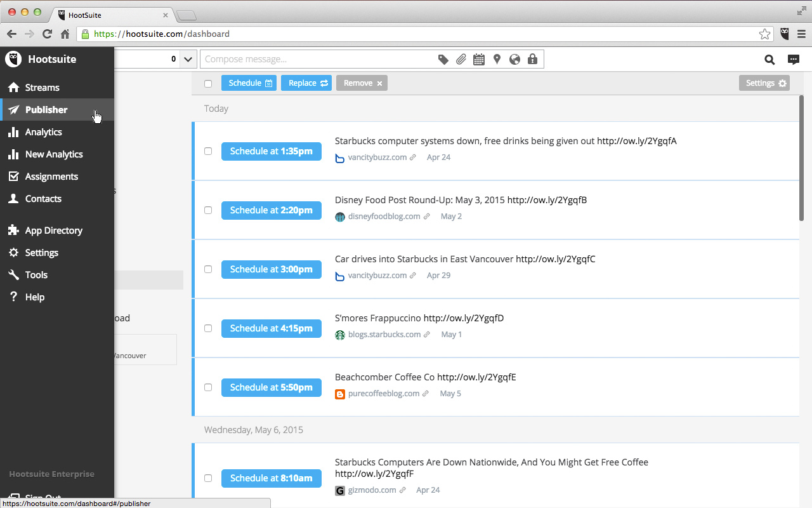Image resolution: width=812 pixels, height=508 pixels.
Task: Click the attachment paperclip icon
Action: (x=461, y=60)
